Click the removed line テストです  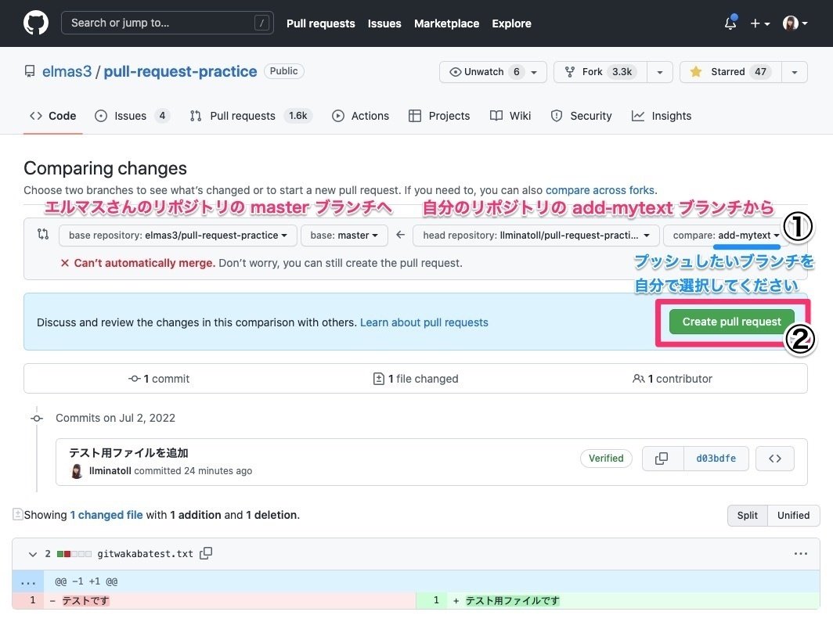(x=86, y=600)
